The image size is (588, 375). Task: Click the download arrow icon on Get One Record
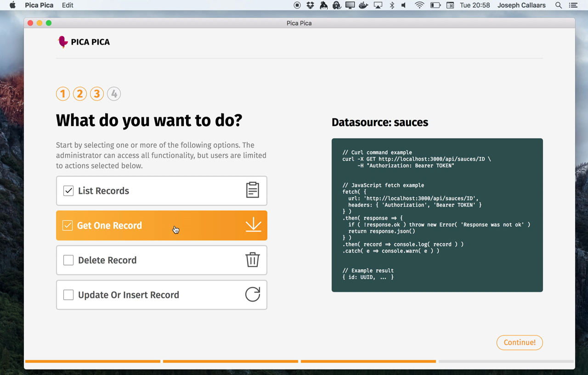(253, 225)
